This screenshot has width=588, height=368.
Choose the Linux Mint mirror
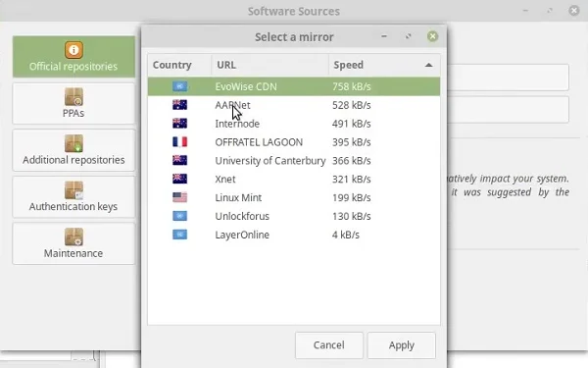click(294, 197)
